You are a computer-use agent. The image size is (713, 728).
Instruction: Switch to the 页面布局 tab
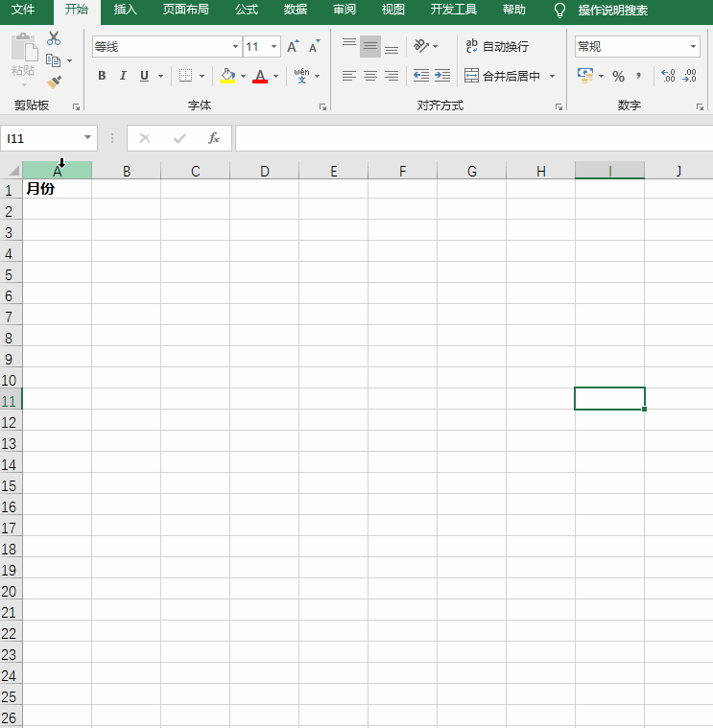pyautogui.click(x=185, y=10)
